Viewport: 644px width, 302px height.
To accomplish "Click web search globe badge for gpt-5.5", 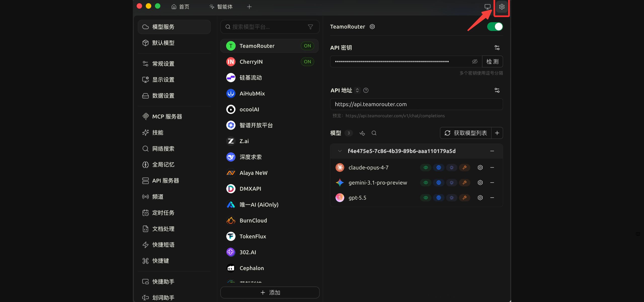I will tap(439, 198).
